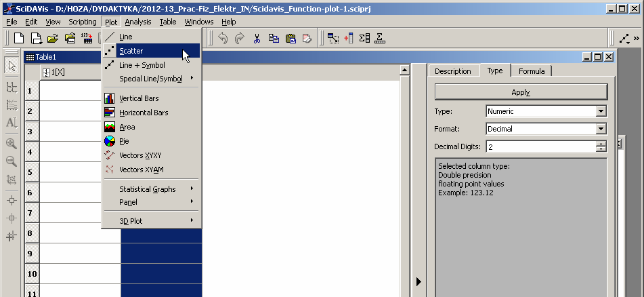Viewport: 644px width, 297px height.
Task: Open the Analysis menu
Action: (138, 22)
